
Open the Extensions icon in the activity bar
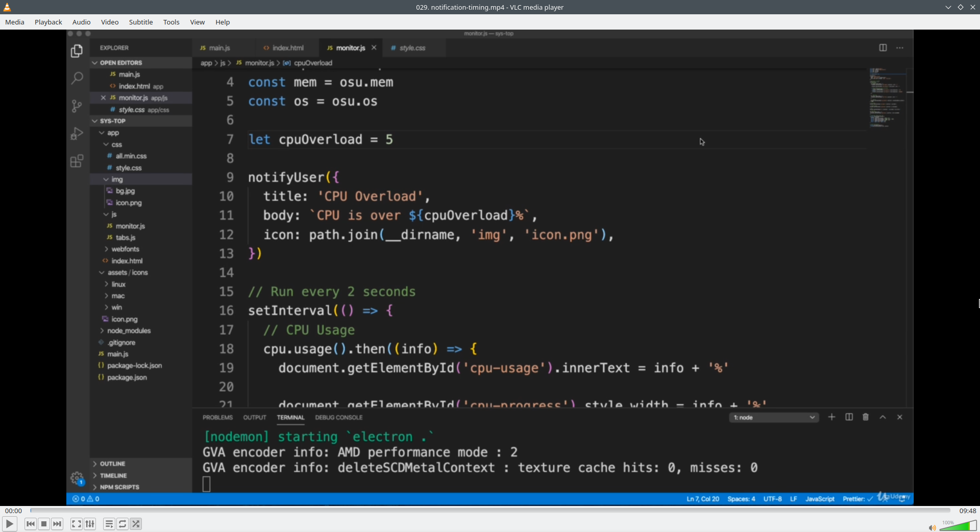77,161
